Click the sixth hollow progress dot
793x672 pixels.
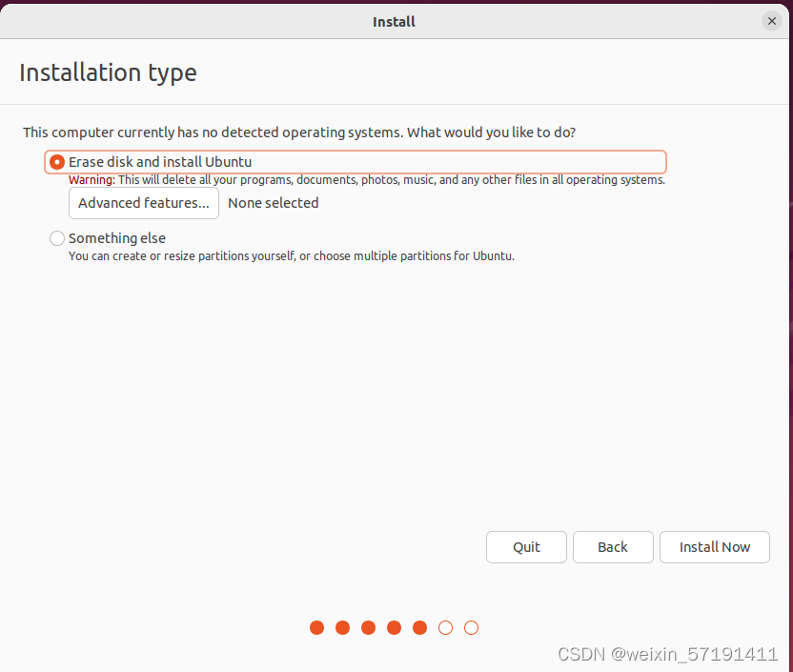[445, 627]
